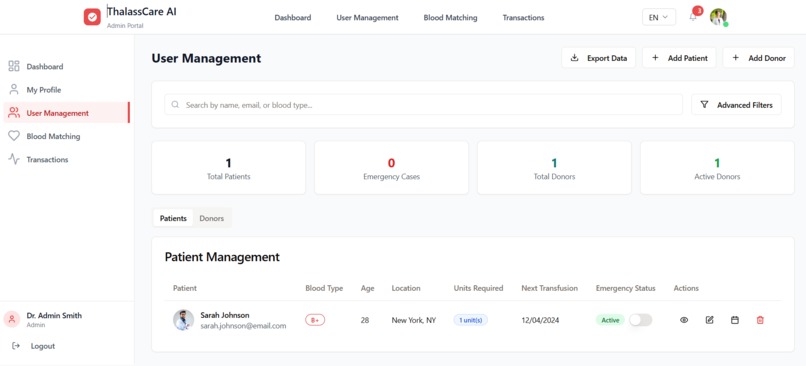Click the Dr. Admin Smith profile entry
806x366 pixels.
coord(43,319)
